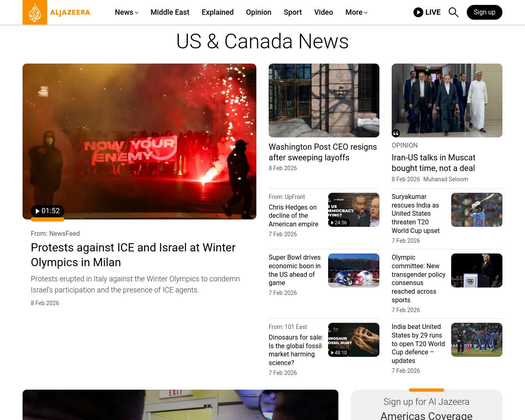Click the Washington Post building thumbnail
This screenshot has height=420, width=525.
tap(324, 100)
